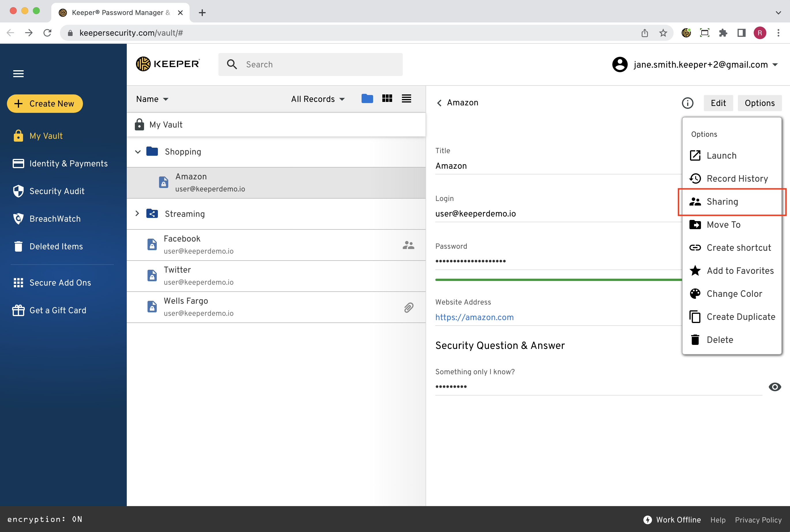Click the Facebook shared users icon
This screenshot has width=790, height=532.
[409, 245]
